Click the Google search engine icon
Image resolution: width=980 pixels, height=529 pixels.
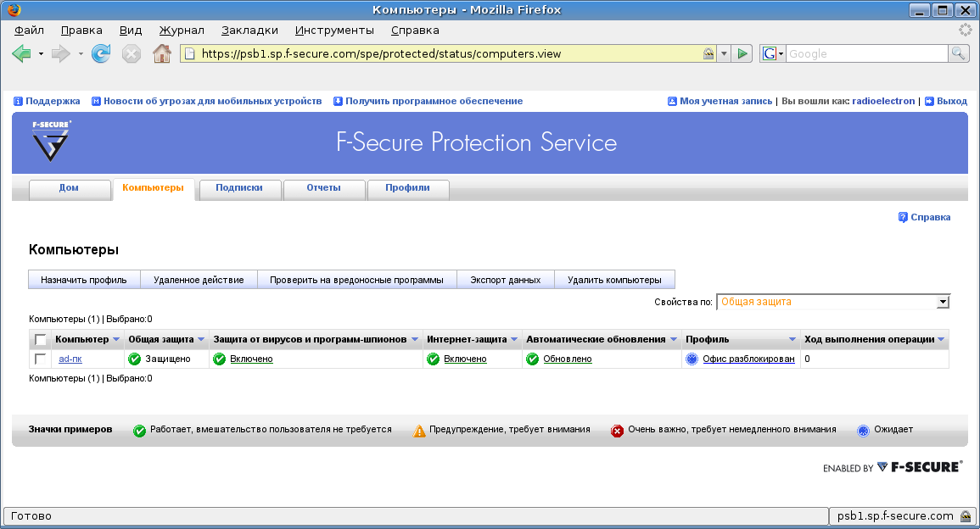[770, 53]
